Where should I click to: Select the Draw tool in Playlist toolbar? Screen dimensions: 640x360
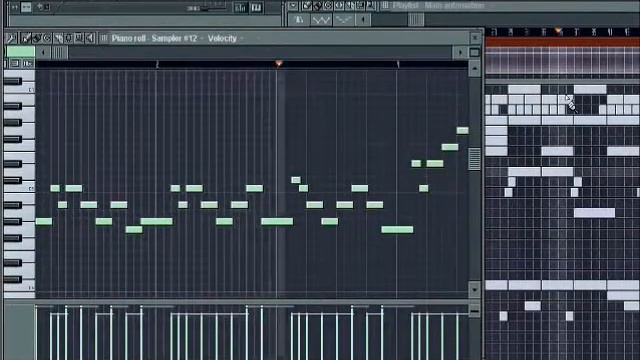pyautogui.click(x=307, y=6)
